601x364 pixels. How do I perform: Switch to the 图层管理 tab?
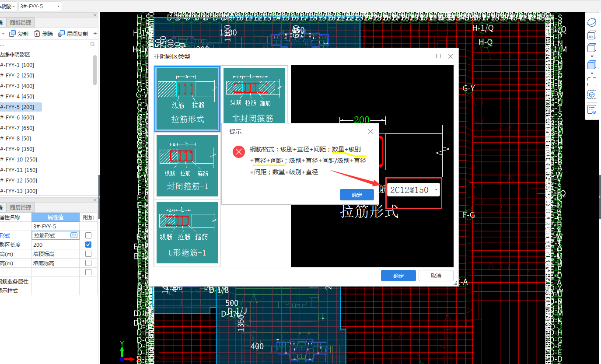point(21,207)
